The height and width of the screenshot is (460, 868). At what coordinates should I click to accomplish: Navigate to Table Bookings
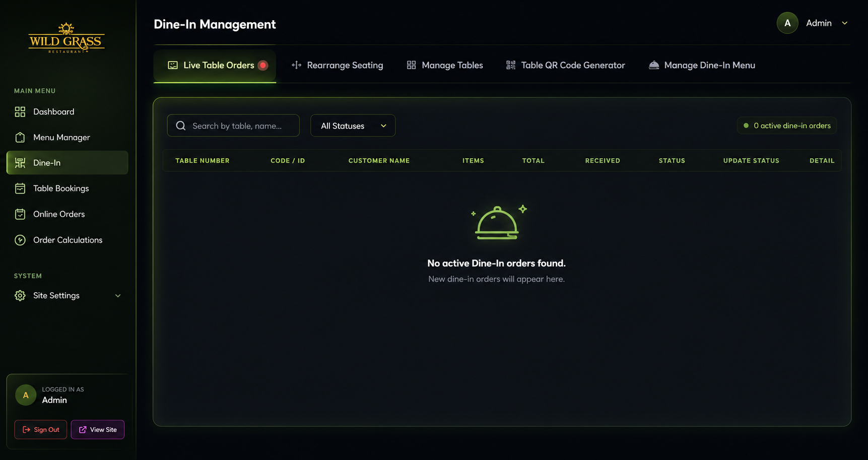pos(68,188)
